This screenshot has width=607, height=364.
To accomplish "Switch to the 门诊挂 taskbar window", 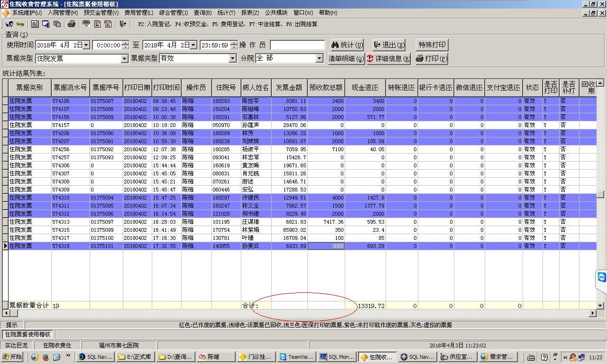I will pos(256,357).
